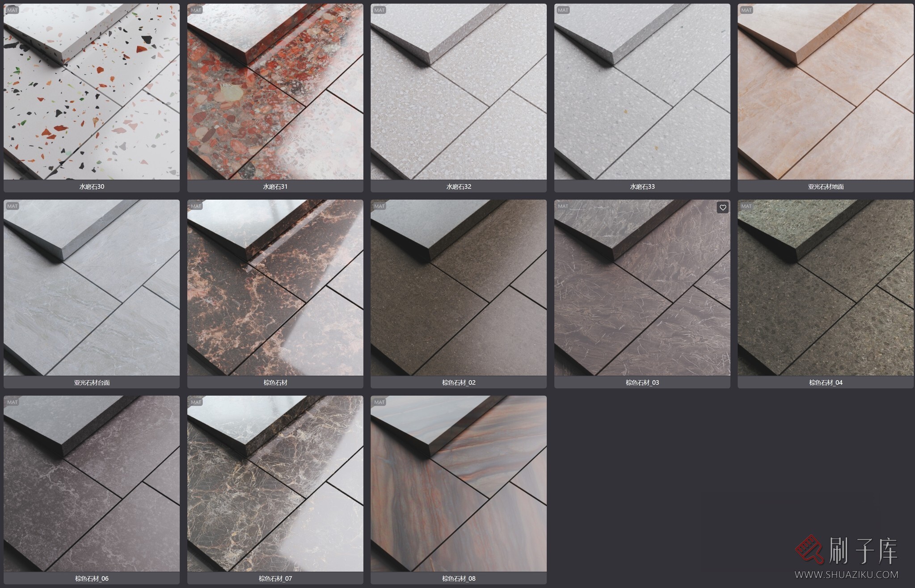This screenshot has width=915, height=588.
Task: Click the 刷子库 brush logo watermark
Action: (809, 549)
